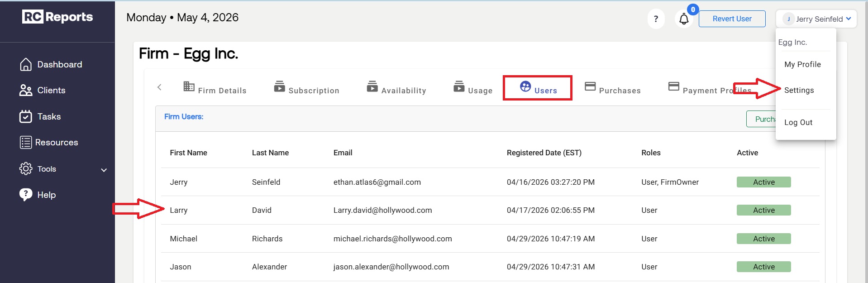Click the Roles column header

[x=651, y=153]
